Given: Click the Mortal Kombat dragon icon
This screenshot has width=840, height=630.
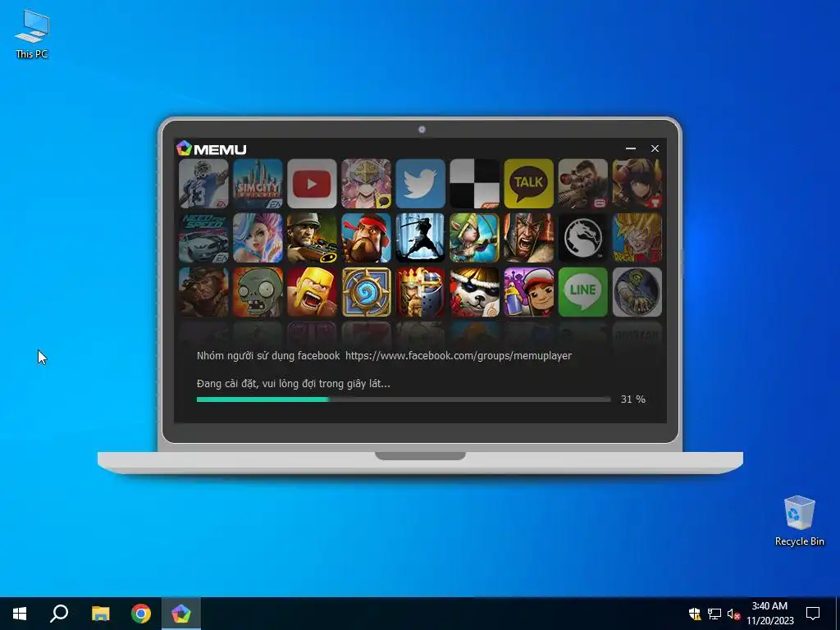Looking at the screenshot, I should pos(583,238).
